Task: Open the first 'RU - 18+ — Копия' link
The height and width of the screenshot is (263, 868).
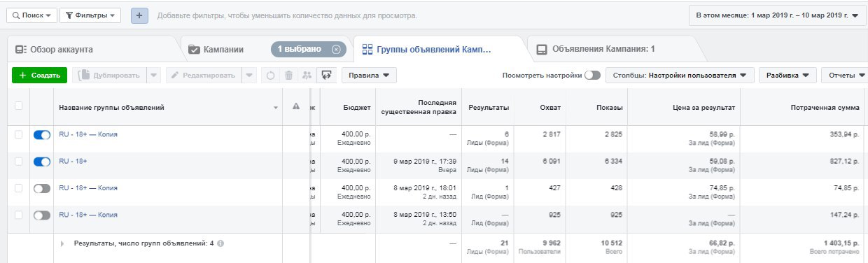Action: [x=88, y=134]
